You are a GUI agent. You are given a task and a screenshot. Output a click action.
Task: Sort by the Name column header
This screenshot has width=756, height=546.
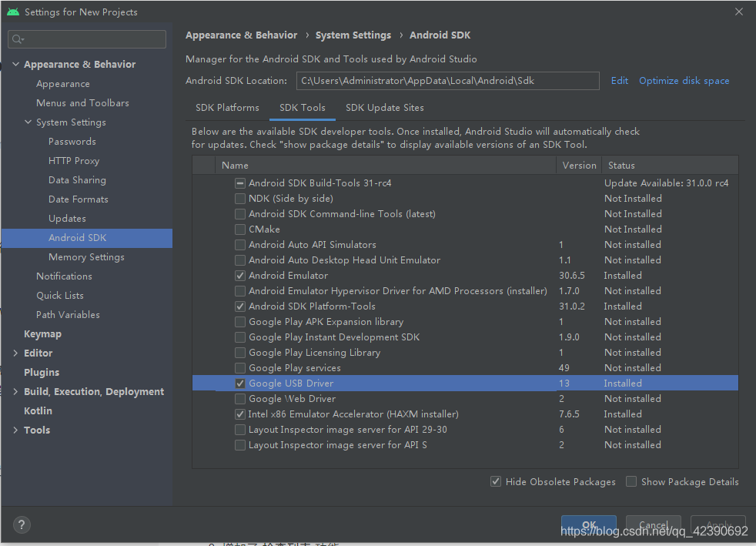[x=385, y=165]
